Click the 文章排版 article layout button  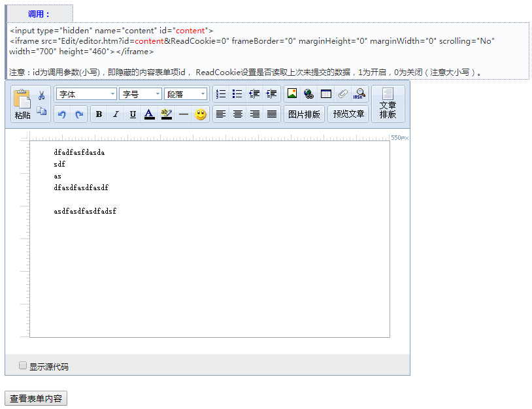pyautogui.click(x=388, y=104)
